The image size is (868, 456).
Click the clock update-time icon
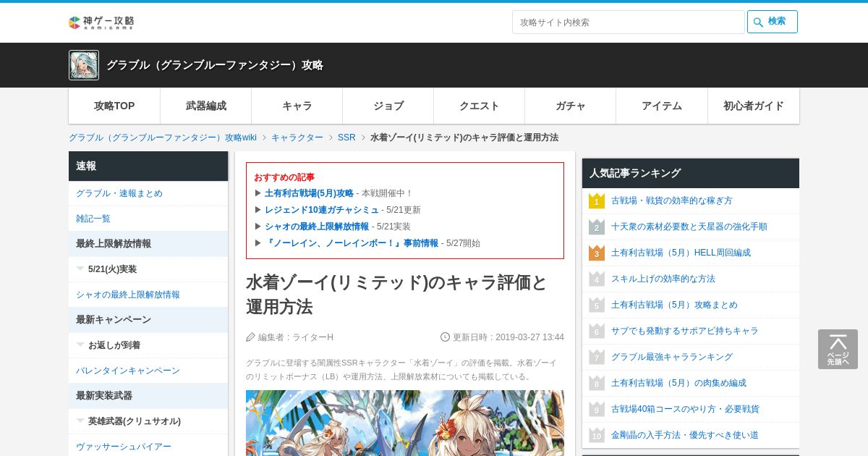point(446,337)
